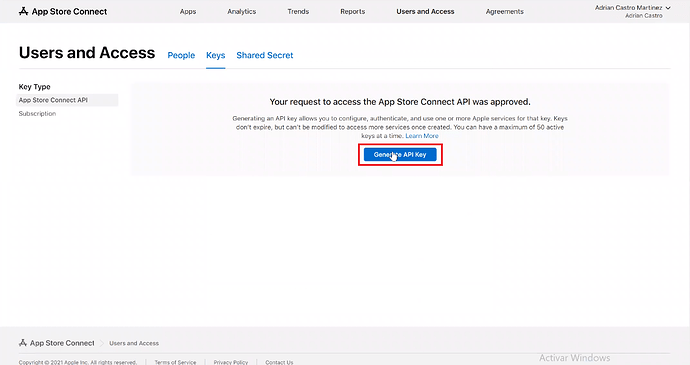The width and height of the screenshot is (690, 365).
Task: Open the Reports page
Action: click(352, 11)
